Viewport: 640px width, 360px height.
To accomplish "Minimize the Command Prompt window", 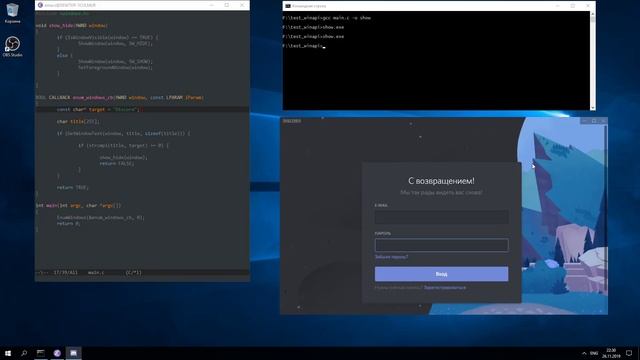I will (558, 6).
